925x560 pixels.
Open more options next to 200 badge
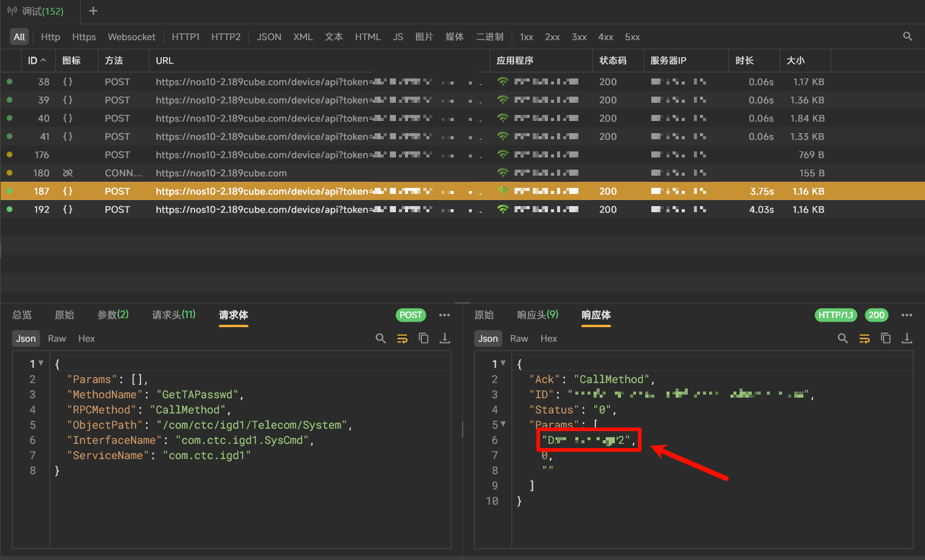click(x=907, y=315)
